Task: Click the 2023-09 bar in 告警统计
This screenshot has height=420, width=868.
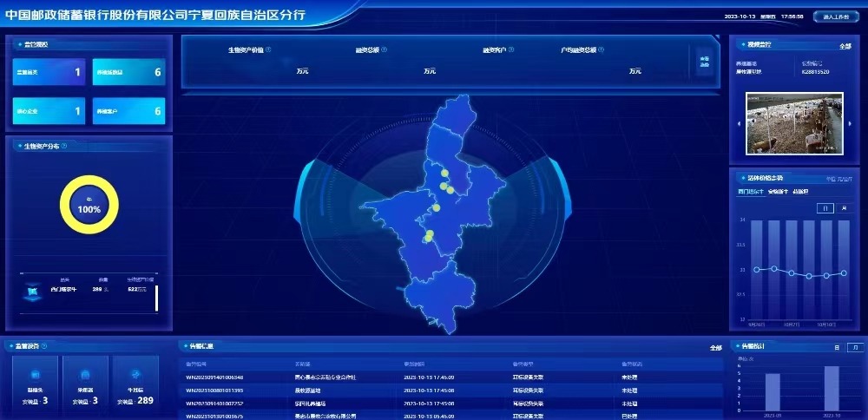Action: pos(773,392)
